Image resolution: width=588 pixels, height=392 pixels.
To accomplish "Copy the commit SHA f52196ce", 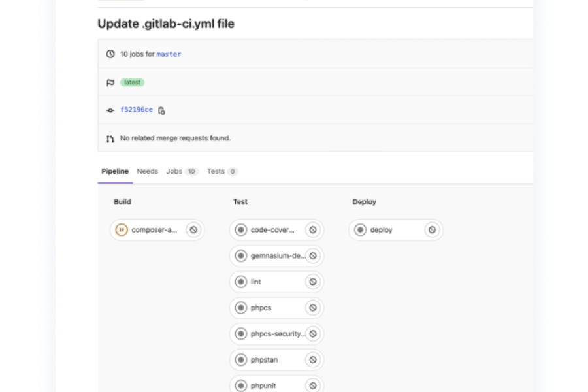I will click(x=161, y=110).
